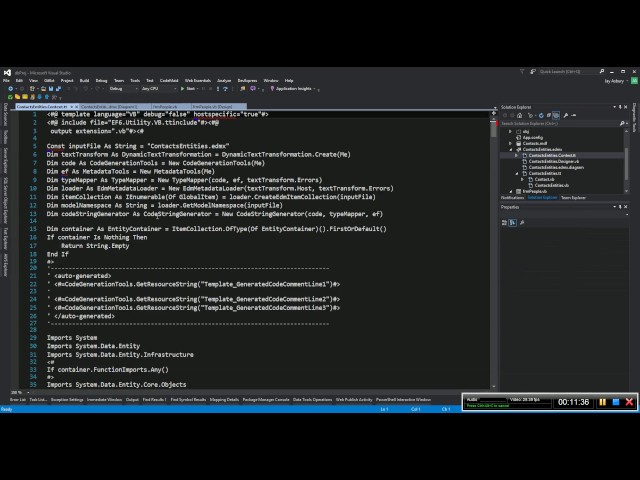Open the Build menu
Viewport: 640px width, 480px height.
pyautogui.click(x=84, y=80)
